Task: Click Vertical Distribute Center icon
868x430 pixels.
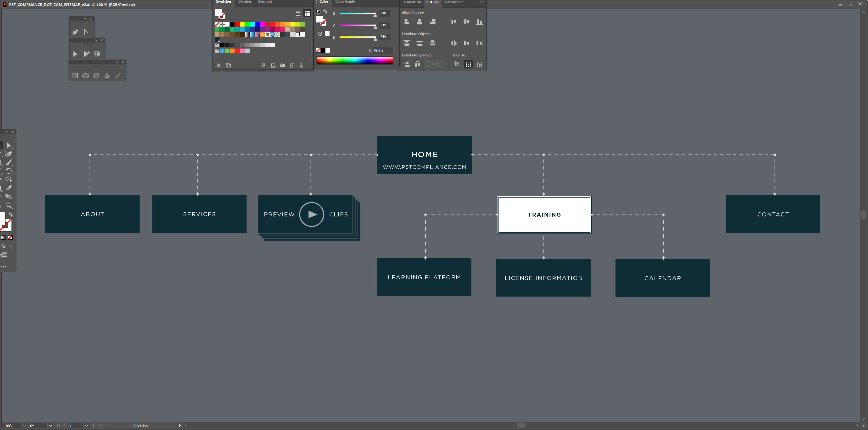Action: (x=420, y=43)
